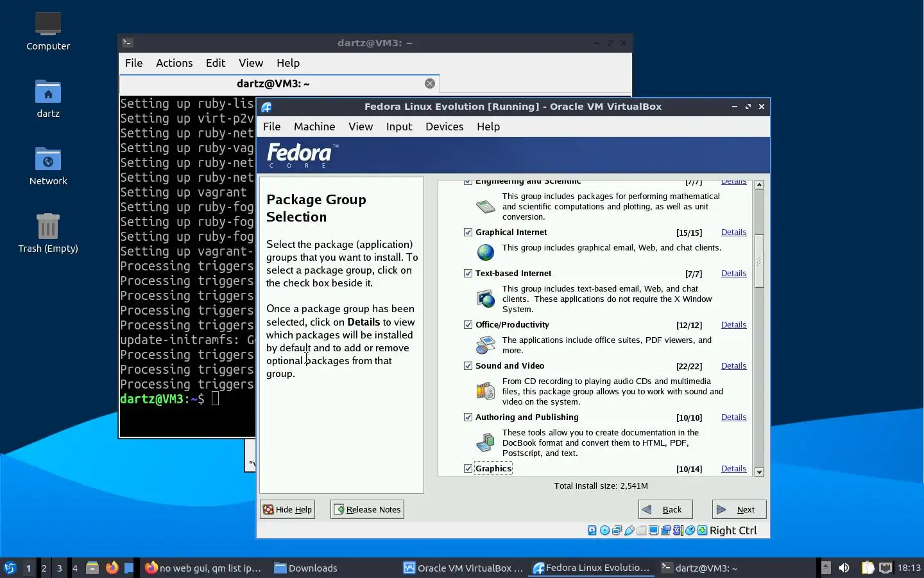Click the network activity indicator icon
This screenshot has width=924, height=578.
(x=617, y=530)
